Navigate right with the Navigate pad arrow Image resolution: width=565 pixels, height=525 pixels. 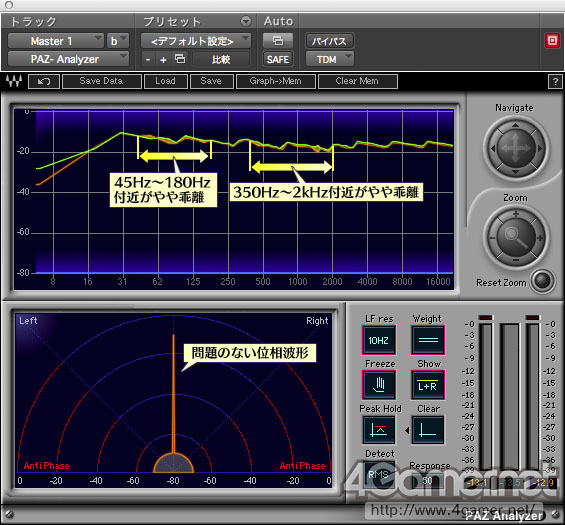539,148
